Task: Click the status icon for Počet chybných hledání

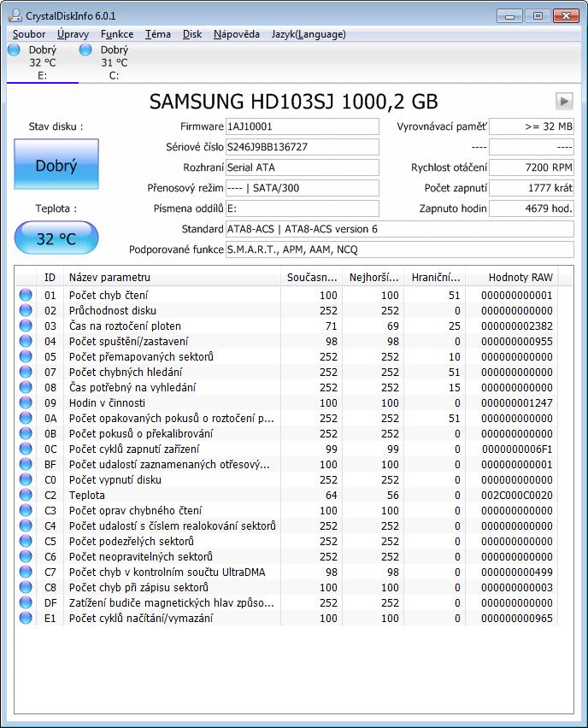Action: pos(26,372)
